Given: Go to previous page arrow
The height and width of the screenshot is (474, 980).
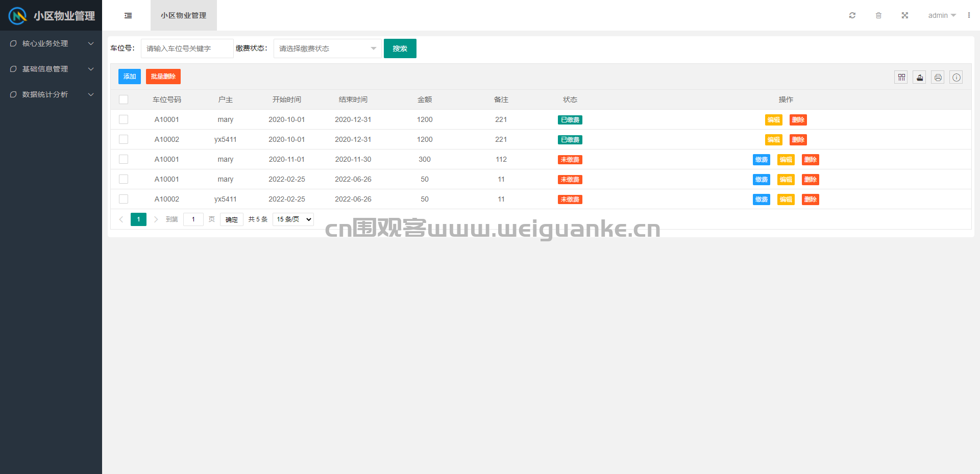Looking at the screenshot, I should point(121,219).
